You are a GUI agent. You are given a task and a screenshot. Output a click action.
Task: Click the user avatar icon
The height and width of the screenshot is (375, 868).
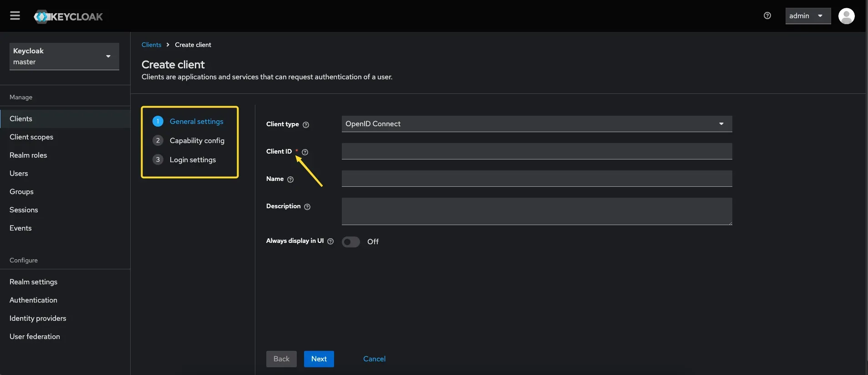click(846, 16)
